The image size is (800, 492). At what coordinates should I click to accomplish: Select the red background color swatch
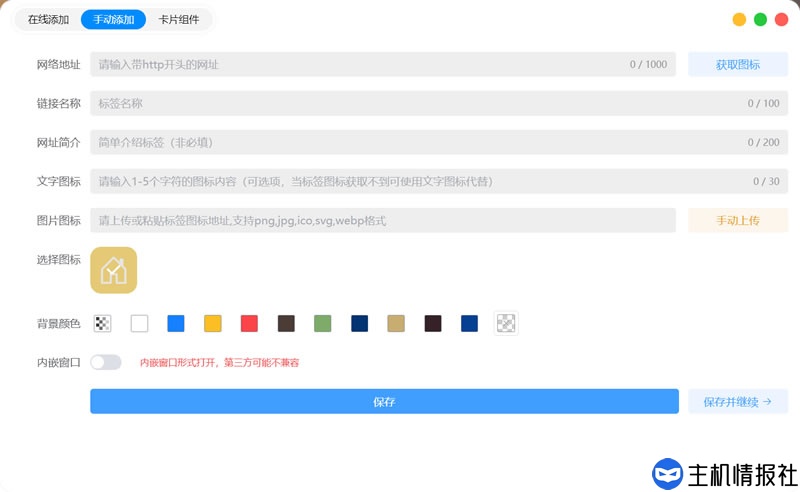click(249, 323)
